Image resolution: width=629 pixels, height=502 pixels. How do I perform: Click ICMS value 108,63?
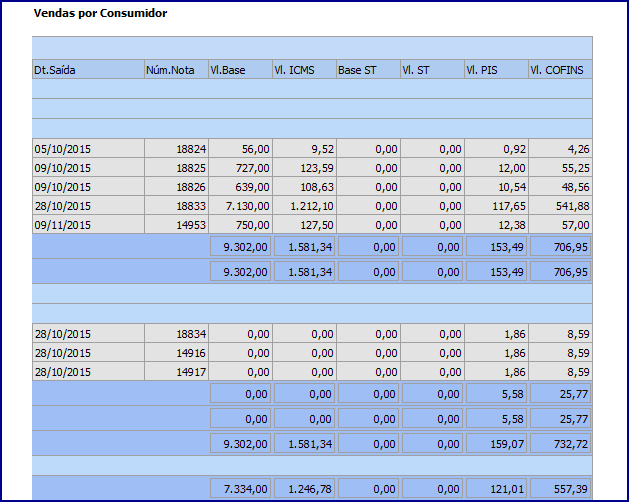[304, 187]
